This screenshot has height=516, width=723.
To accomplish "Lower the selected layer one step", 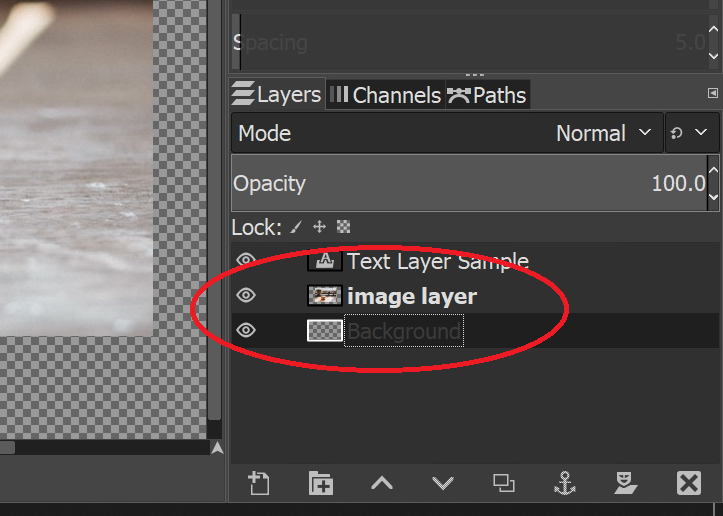I will pos(443,484).
